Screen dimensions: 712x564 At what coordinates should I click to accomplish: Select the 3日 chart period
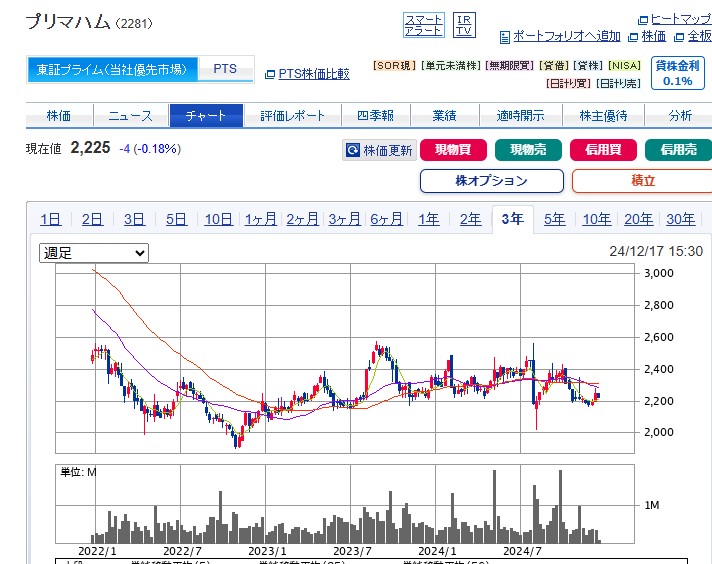[134, 219]
